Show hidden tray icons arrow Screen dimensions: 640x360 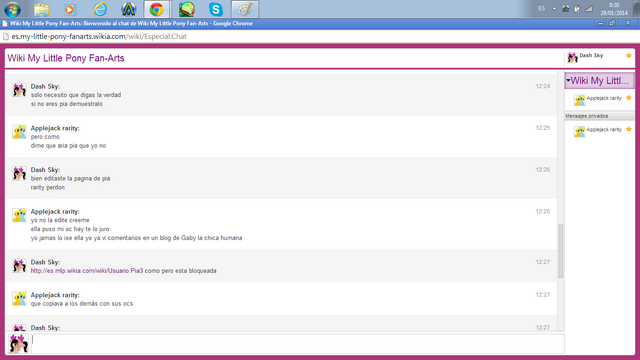click(x=554, y=9)
